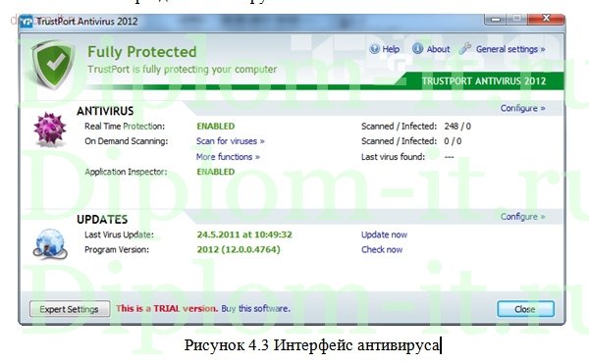Click the '0 / 0' scanned value
Viewport: 589px width, 364px height.
(453, 141)
